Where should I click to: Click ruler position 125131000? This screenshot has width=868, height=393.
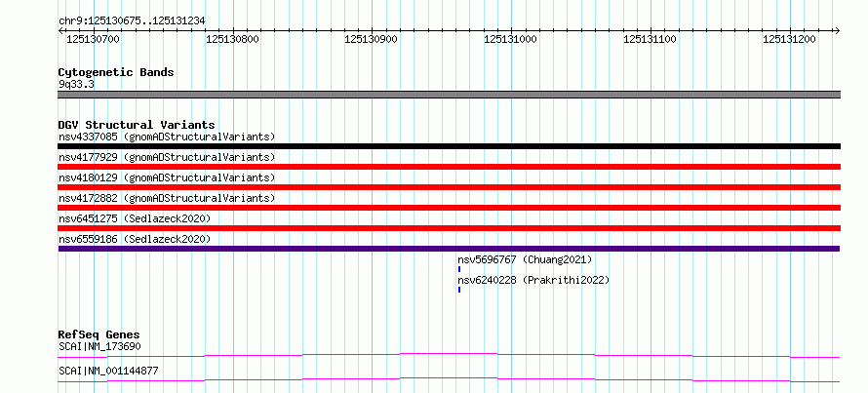coord(510,40)
